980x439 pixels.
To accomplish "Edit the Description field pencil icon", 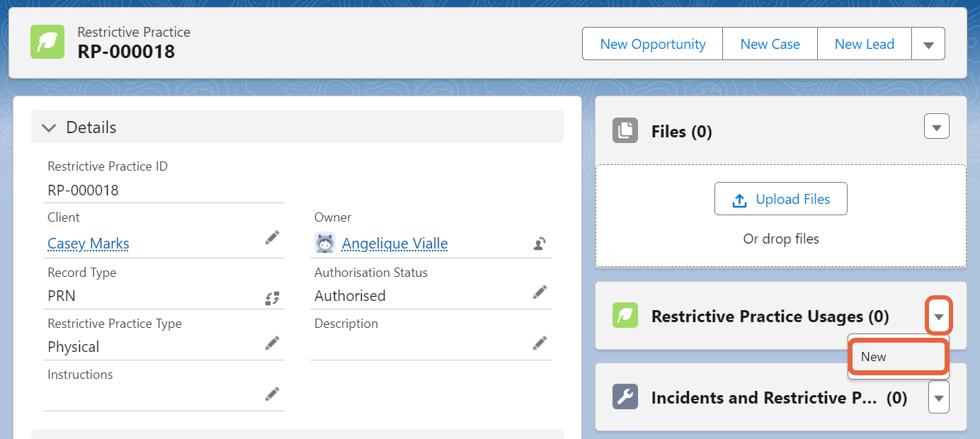I will click(x=539, y=343).
